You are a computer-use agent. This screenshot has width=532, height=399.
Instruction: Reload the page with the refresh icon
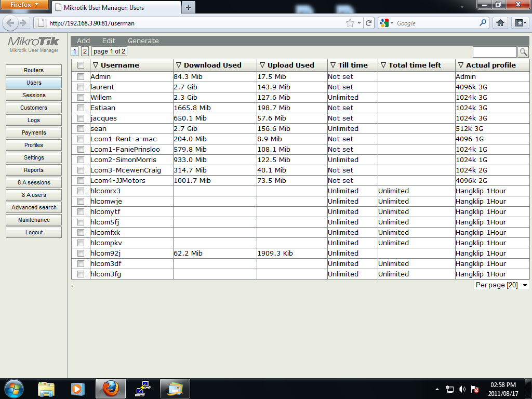coord(369,23)
